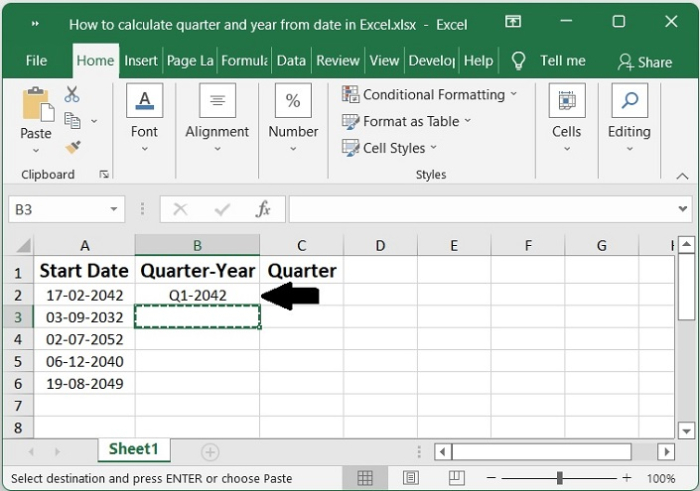Switch to the Developer tab

(x=432, y=60)
